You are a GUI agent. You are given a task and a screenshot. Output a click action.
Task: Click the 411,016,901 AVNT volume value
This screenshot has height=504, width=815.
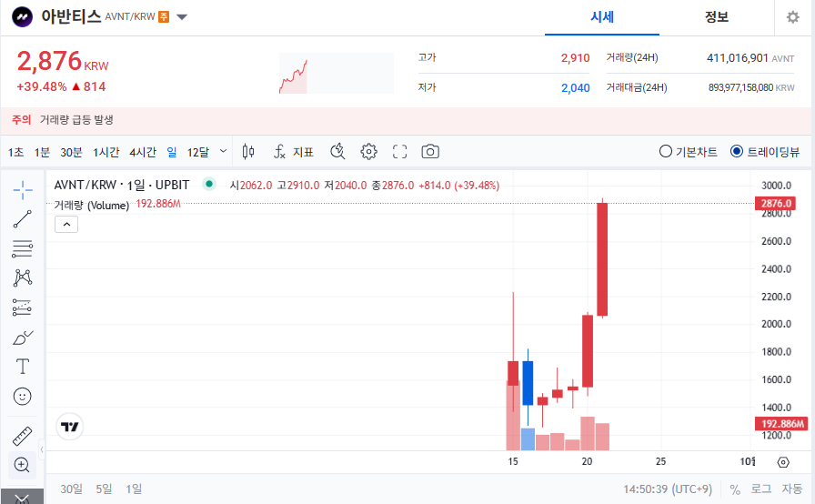pyautogui.click(x=750, y=58)
